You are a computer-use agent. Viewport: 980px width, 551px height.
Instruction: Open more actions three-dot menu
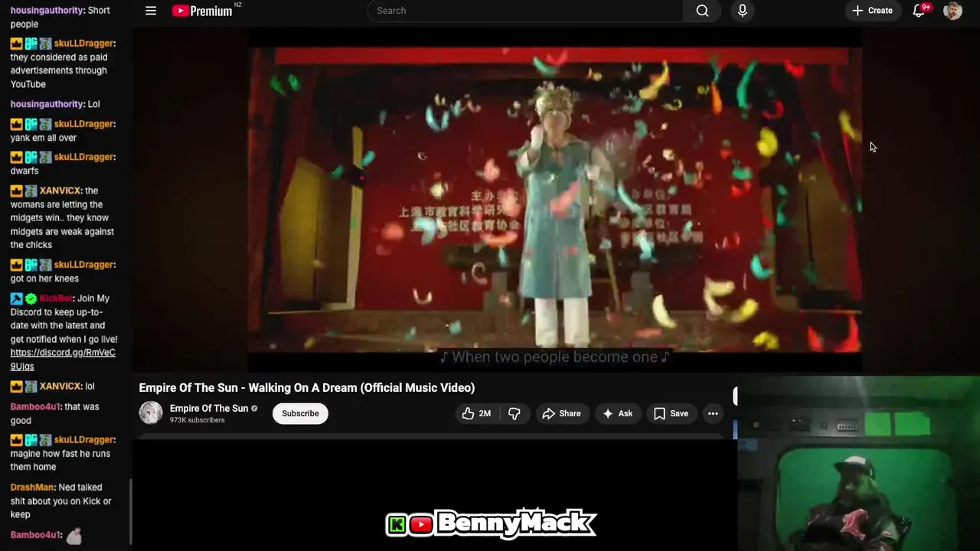pyautogui.click(x=713, y=413)
